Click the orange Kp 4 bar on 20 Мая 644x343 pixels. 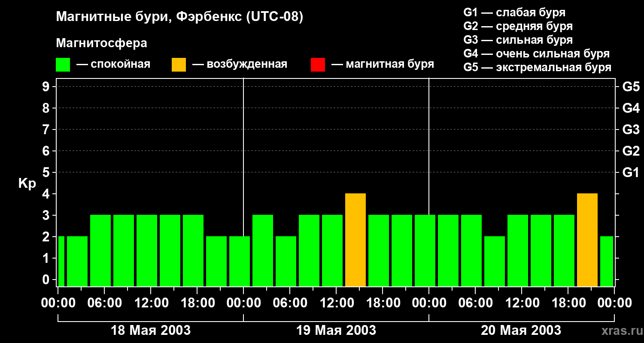587,240
